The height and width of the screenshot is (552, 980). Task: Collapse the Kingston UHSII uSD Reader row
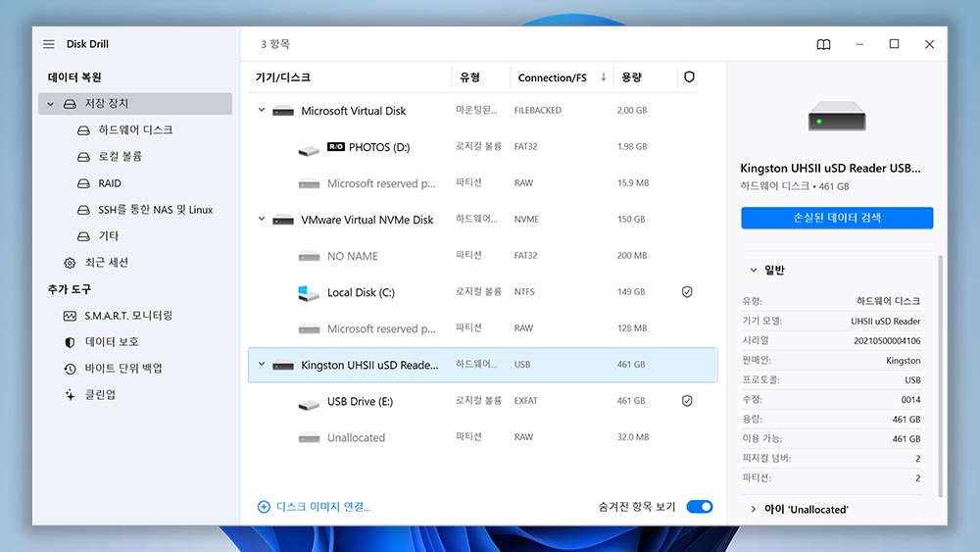(262, 365)
